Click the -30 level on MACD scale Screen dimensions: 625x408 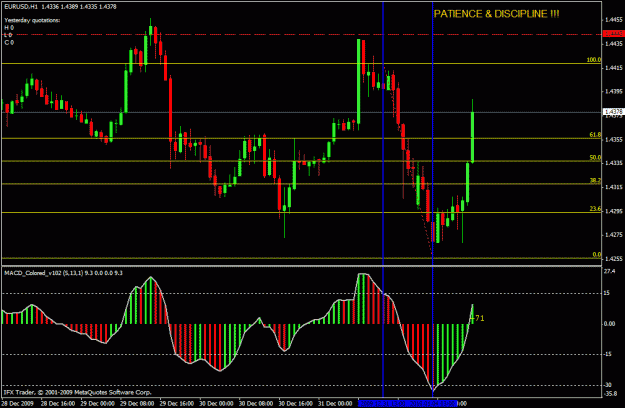607,385
